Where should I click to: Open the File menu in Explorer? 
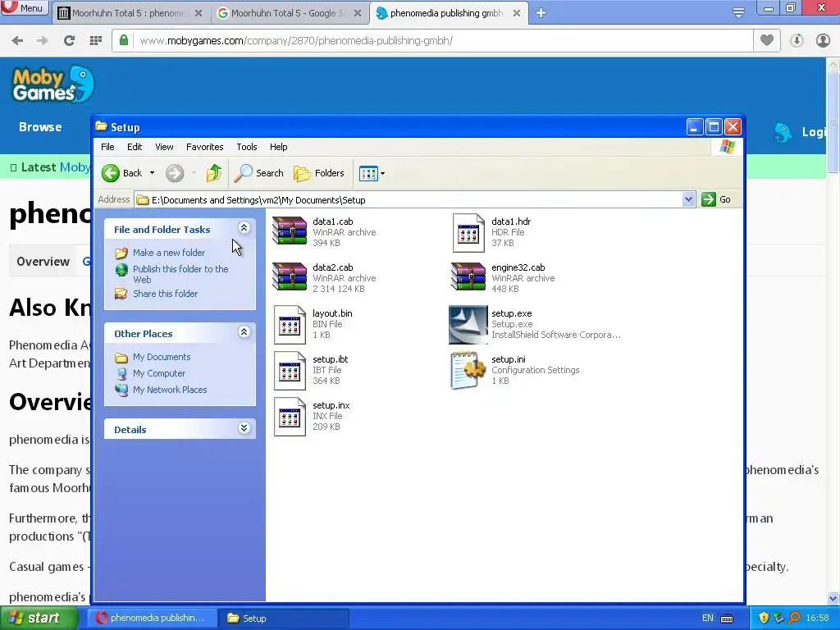click(x=107, y=147)
